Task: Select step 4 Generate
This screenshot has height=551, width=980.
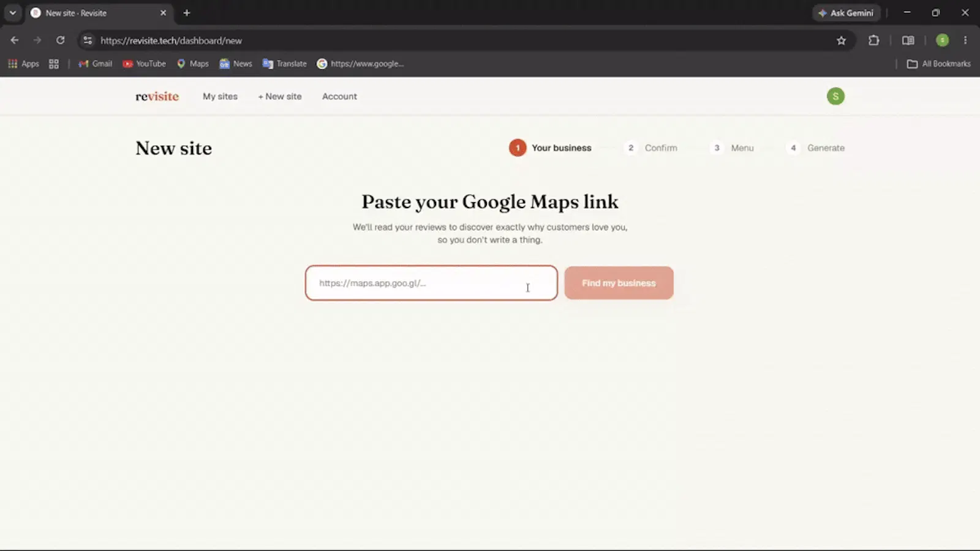Action: click(x=815, y=148)
